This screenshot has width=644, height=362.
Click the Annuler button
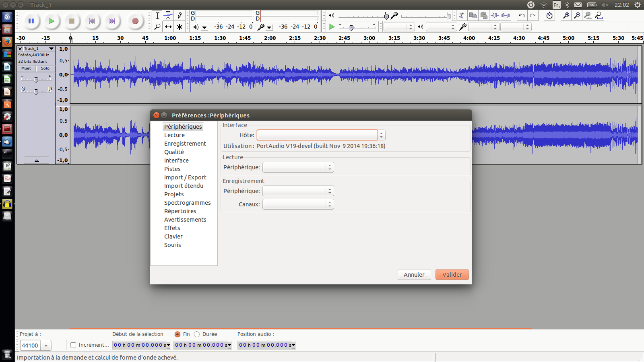[414, 275]
